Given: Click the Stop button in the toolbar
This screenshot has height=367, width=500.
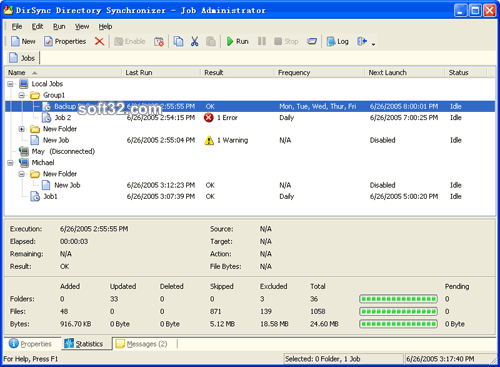Looking at the screenshot, I should coord(286,41).
